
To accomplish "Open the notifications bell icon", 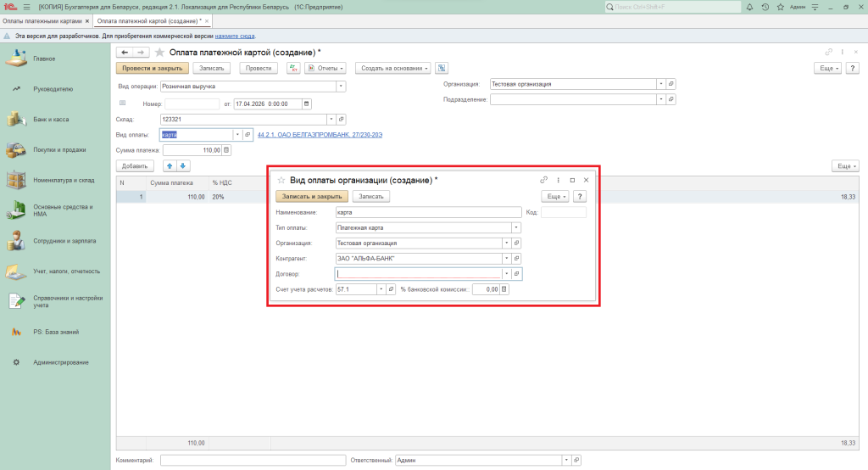I will pos(748,7).
